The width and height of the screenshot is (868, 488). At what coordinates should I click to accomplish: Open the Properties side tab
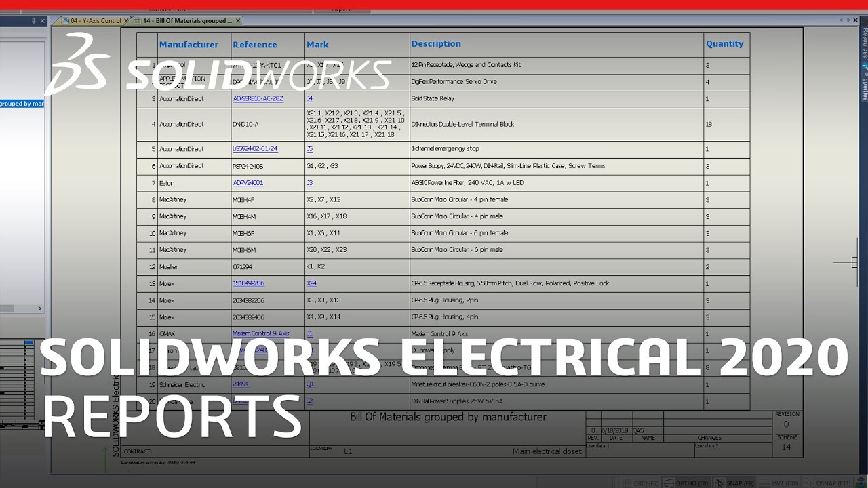(x=865, y=83)
